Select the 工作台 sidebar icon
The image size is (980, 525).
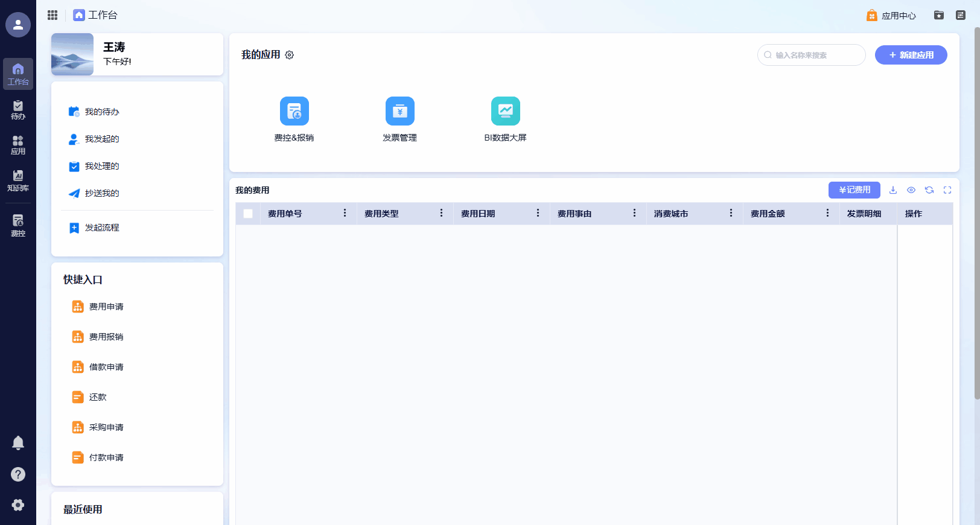pos(18,74)
